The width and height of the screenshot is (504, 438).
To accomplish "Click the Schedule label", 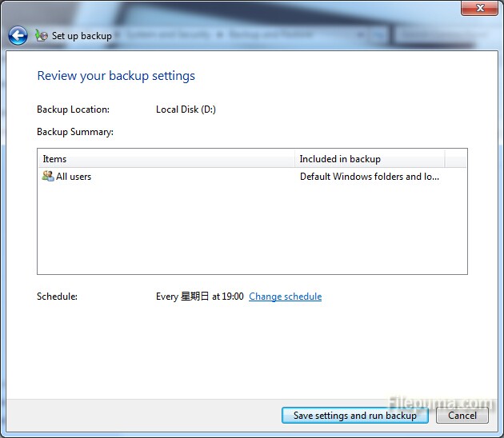I will click(58, 296).
